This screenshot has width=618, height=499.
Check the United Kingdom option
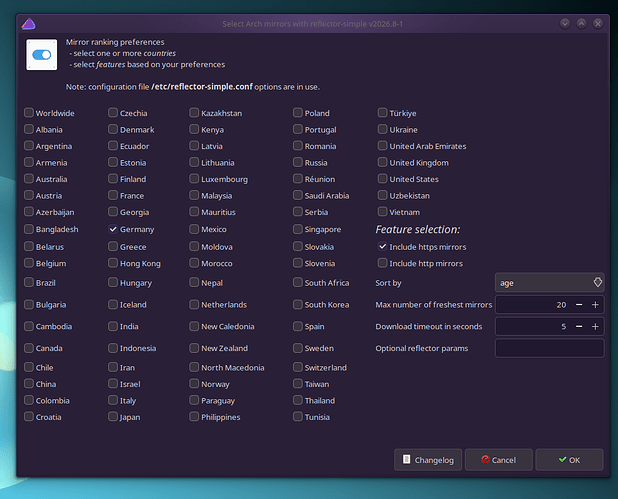(x=382, y=162)
